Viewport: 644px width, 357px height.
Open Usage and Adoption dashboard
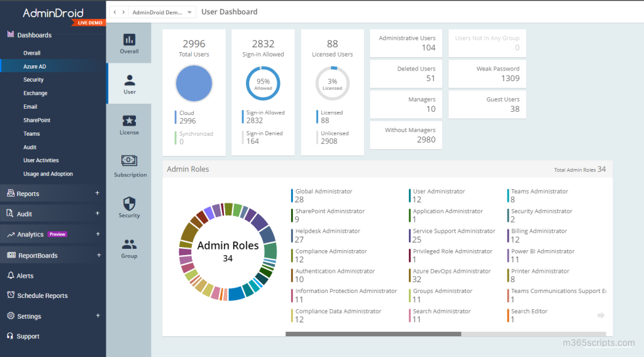tap(48, 174)
